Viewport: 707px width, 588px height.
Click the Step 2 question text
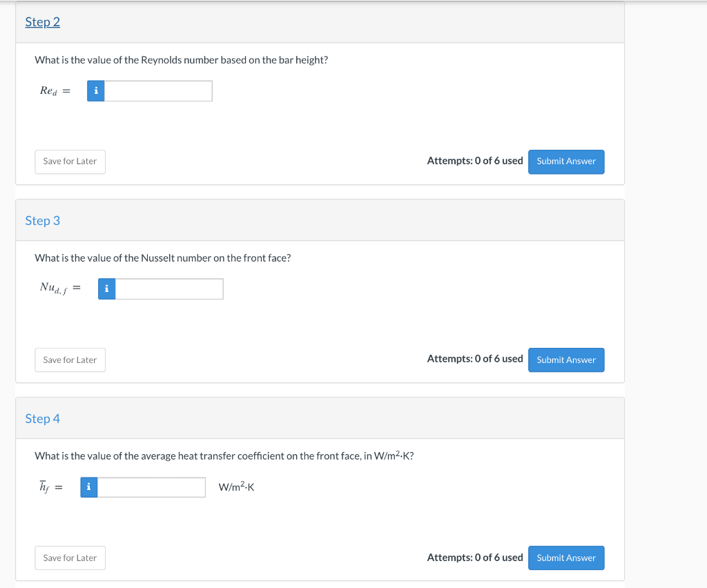coord(182,60)
